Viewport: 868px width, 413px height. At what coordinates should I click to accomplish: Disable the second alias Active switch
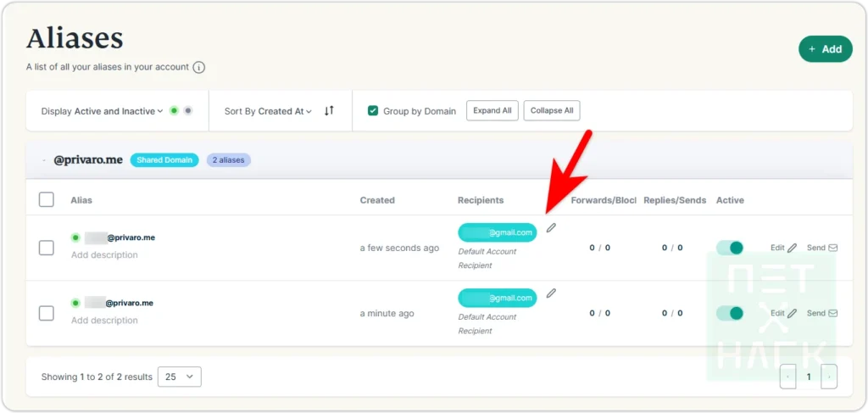pos(730,313)
